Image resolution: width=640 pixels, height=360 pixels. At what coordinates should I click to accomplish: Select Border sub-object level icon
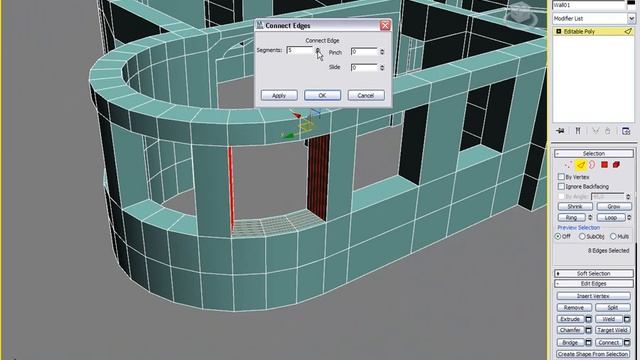click(592, 164)
